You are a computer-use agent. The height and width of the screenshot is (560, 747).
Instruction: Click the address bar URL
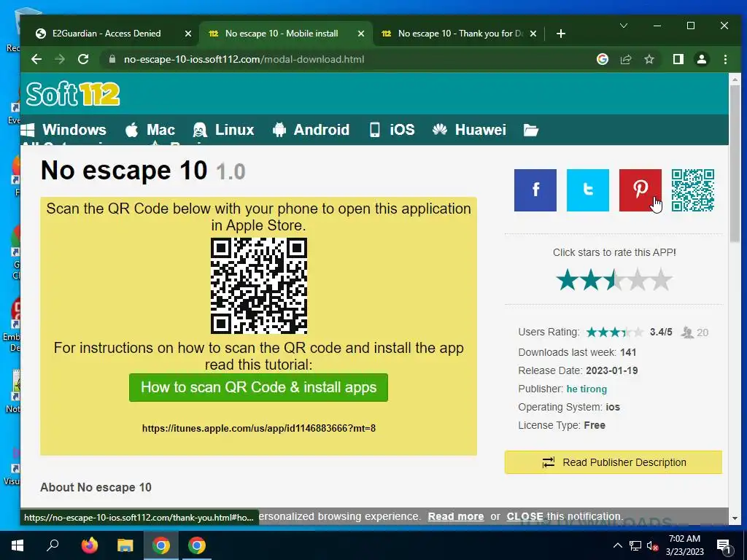coord(244,60)
